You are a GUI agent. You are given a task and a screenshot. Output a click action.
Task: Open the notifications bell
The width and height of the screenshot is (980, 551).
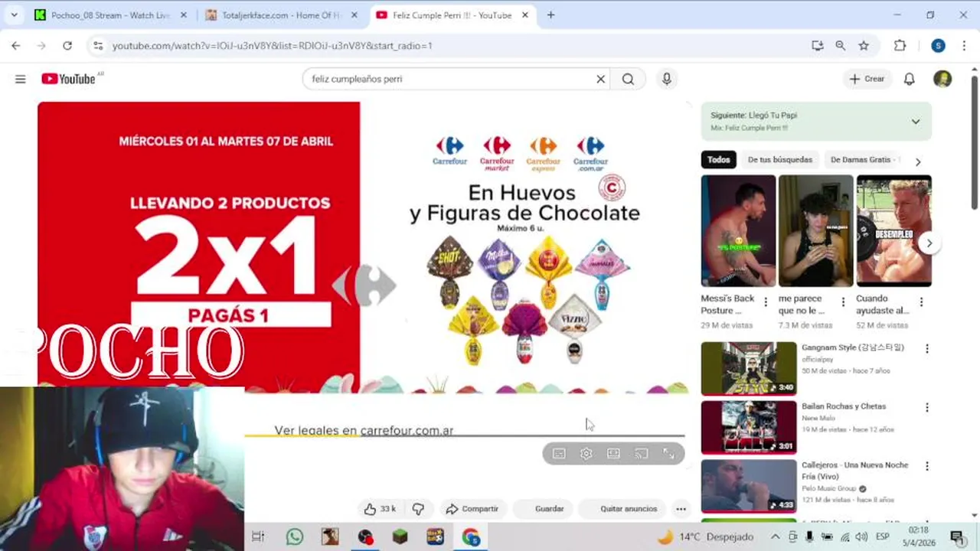point(909,79)
